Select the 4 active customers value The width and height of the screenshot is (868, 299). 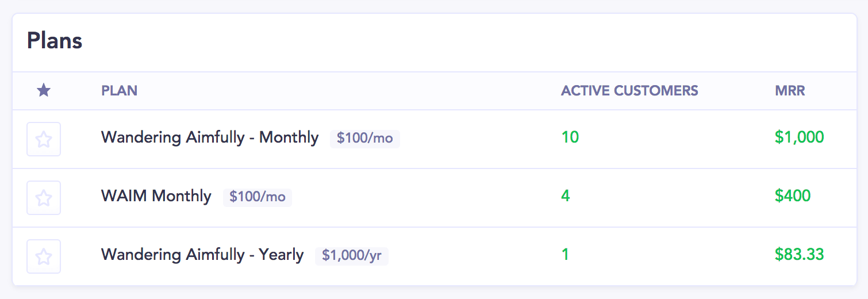point(566,196)
